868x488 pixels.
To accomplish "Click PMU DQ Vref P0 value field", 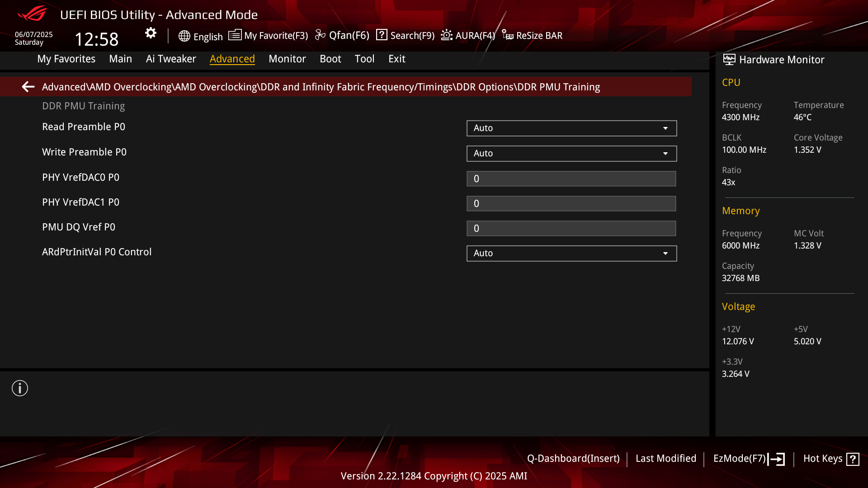I will 571,228.
